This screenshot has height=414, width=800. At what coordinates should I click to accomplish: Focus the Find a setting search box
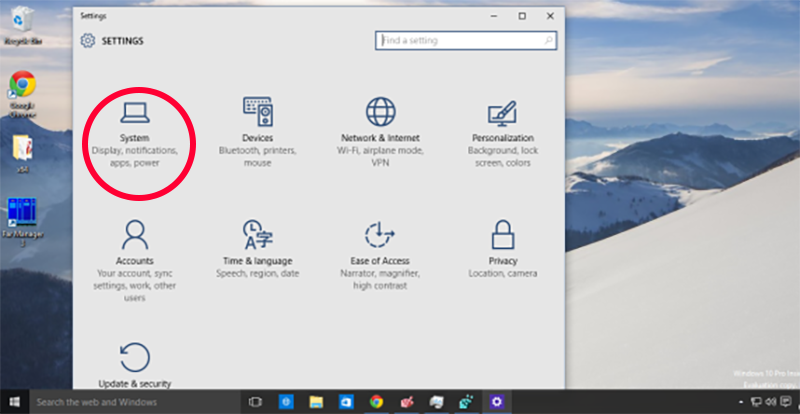coord(466,40)
